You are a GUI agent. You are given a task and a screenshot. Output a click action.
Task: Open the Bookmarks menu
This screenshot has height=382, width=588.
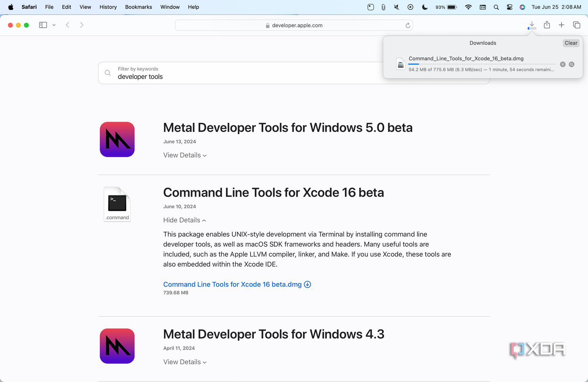(138, 7)
